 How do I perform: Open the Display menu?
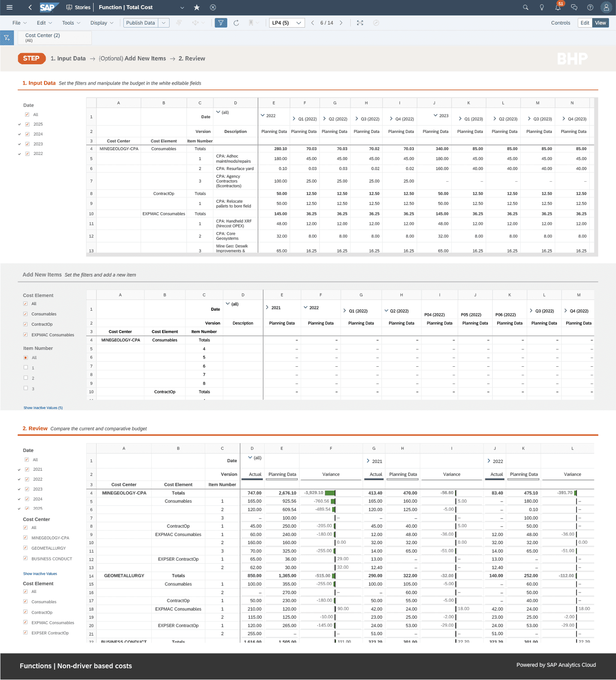(102, 23)
